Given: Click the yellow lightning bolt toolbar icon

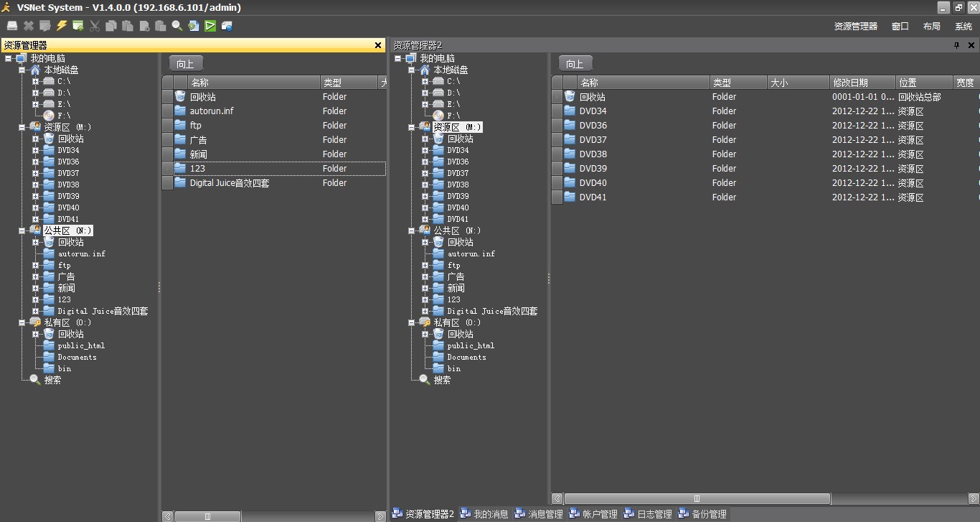Looking at the screenshot, I should tap(62, 26).
